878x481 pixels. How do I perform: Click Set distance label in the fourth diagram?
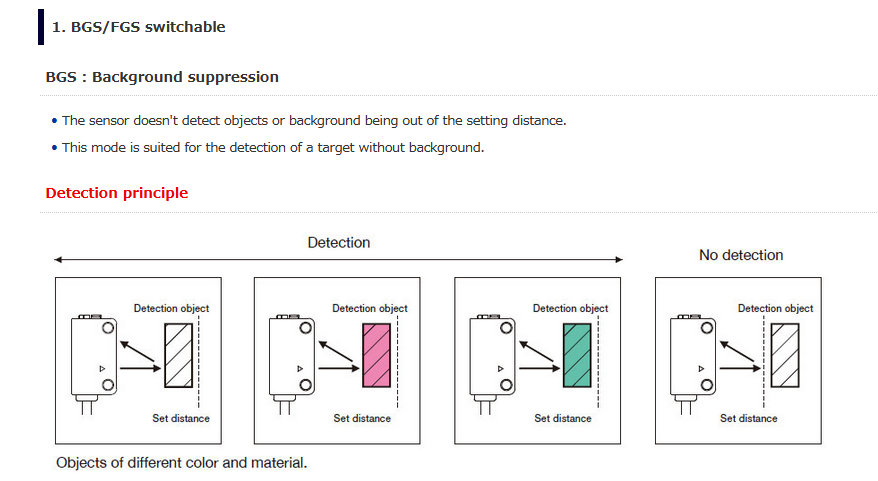pyautogui.click(x=749, y=418)
